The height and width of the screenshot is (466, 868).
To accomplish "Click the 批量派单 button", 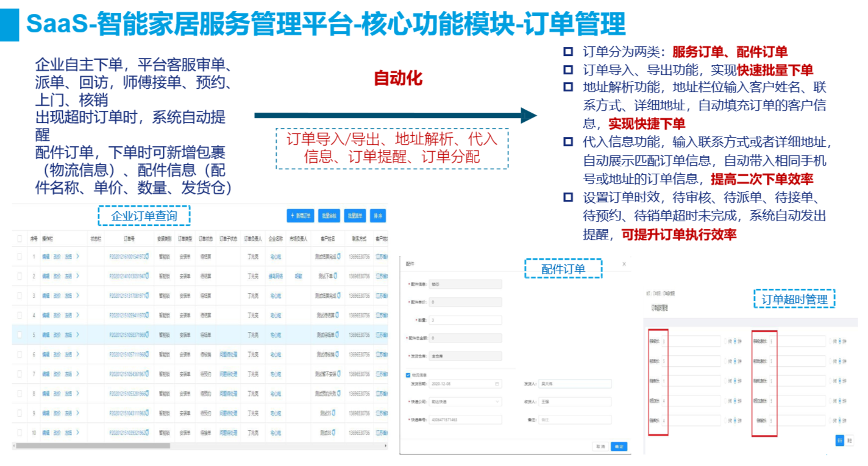I will tap(355, 216).
